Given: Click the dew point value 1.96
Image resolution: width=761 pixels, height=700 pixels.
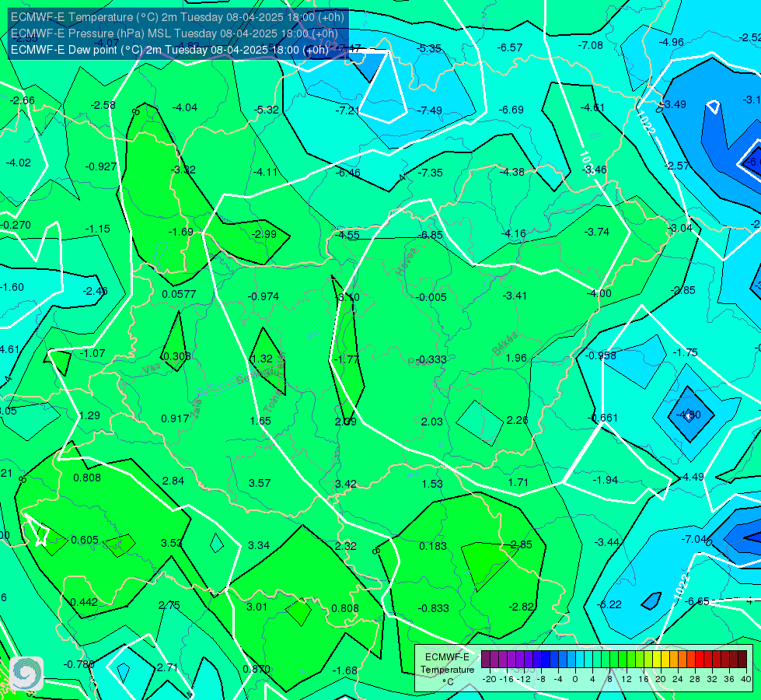Looking at the screenshot, I should [x=516, y=358].
